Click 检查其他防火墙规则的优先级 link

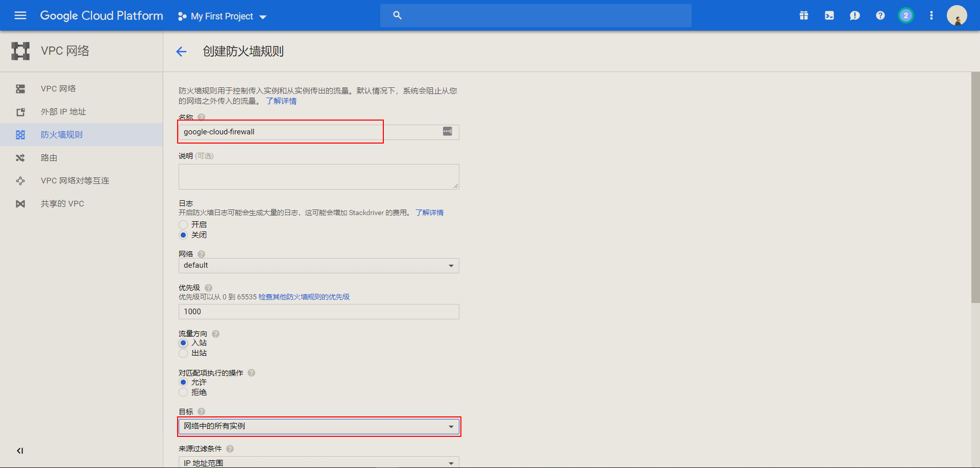304,297
